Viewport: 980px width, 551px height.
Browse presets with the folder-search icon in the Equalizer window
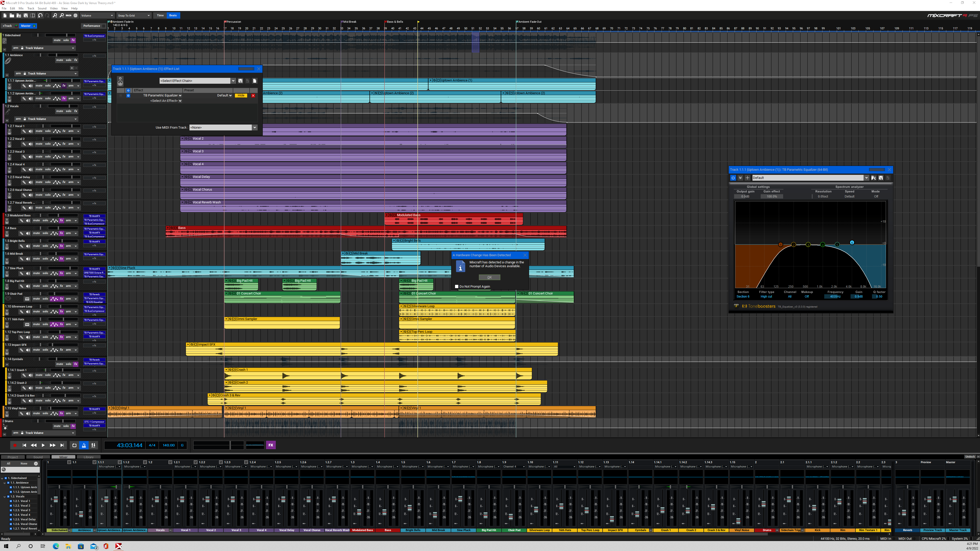[x=874, y=178]
